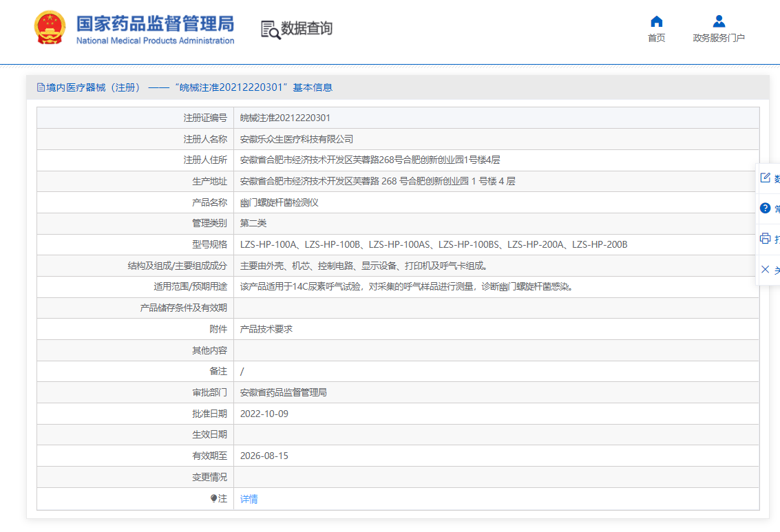Click the 其他内容 row label

[x=209, y=350]
